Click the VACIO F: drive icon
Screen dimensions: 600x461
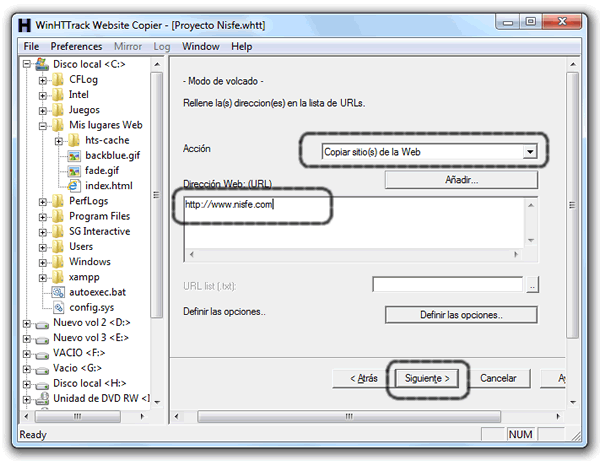pyautogui.click(x=42, y=355)
